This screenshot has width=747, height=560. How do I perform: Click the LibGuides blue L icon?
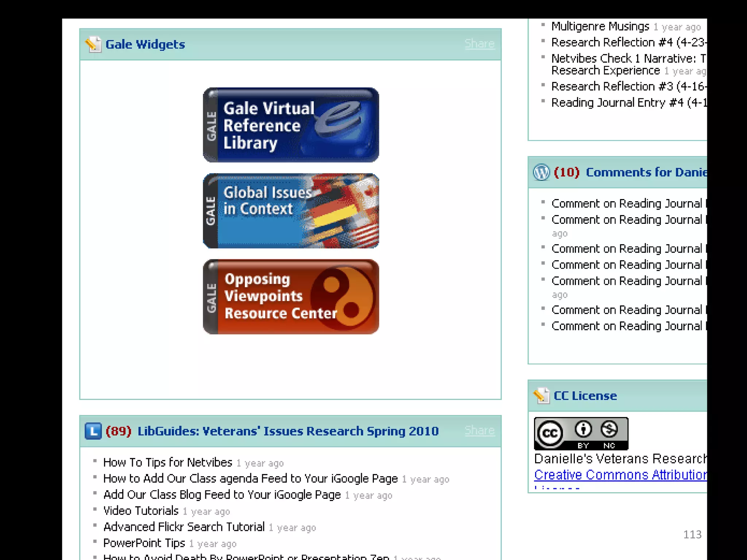point(93,431)
